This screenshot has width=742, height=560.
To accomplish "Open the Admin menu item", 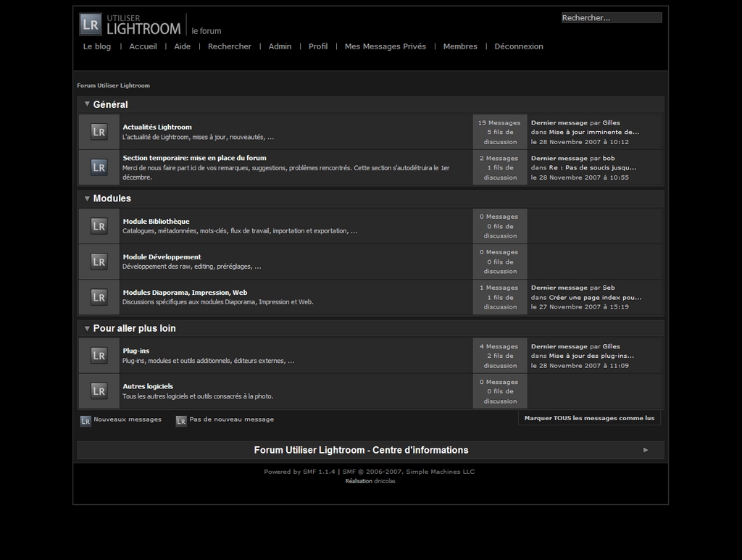I will click(x=280, y=46).
